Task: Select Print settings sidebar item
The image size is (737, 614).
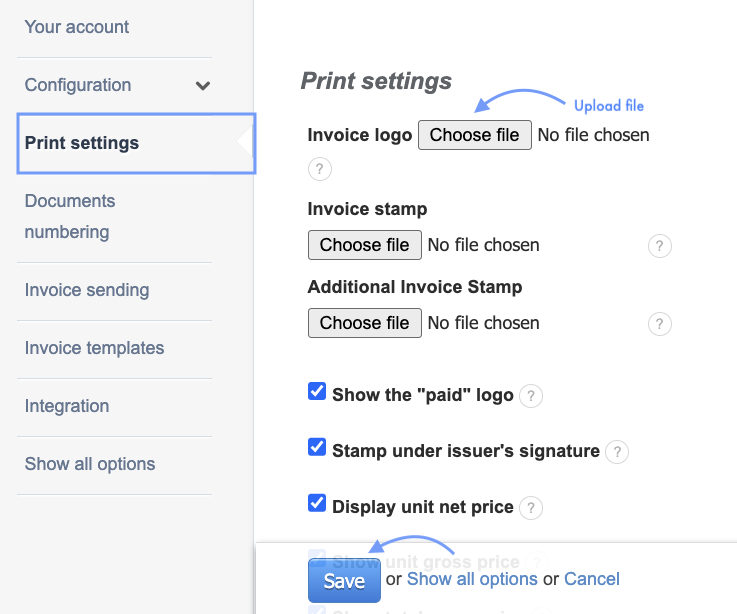Action: tap(82, 143)
